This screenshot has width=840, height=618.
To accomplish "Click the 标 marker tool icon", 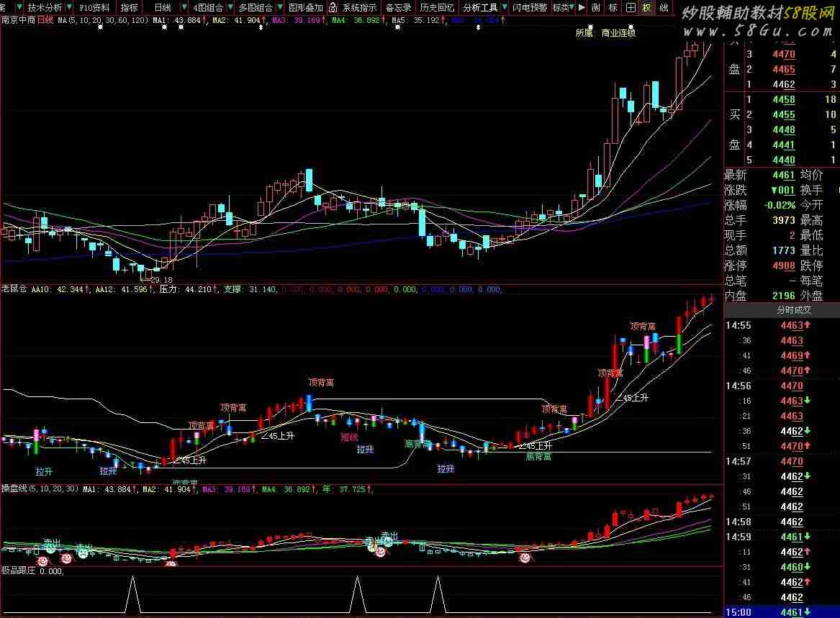I will pyautogui.click(x=613, y=7).
